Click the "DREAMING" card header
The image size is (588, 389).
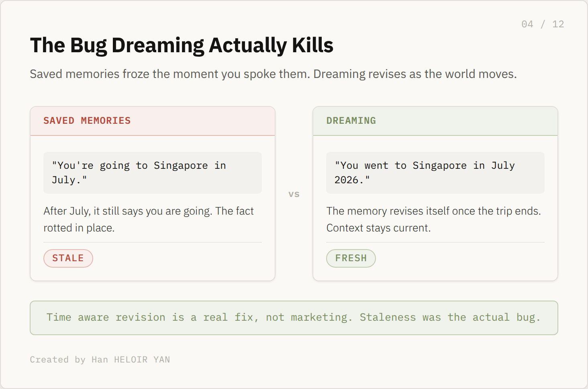tap(435, 121)
